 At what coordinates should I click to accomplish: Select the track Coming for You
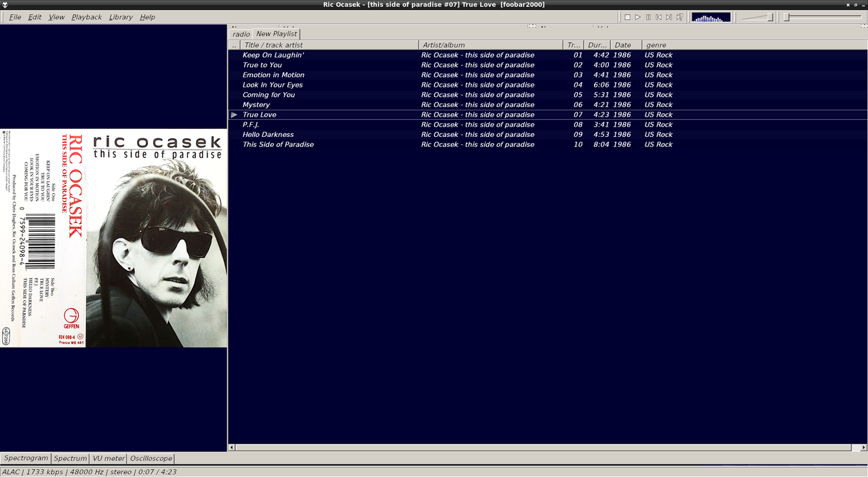547,95
